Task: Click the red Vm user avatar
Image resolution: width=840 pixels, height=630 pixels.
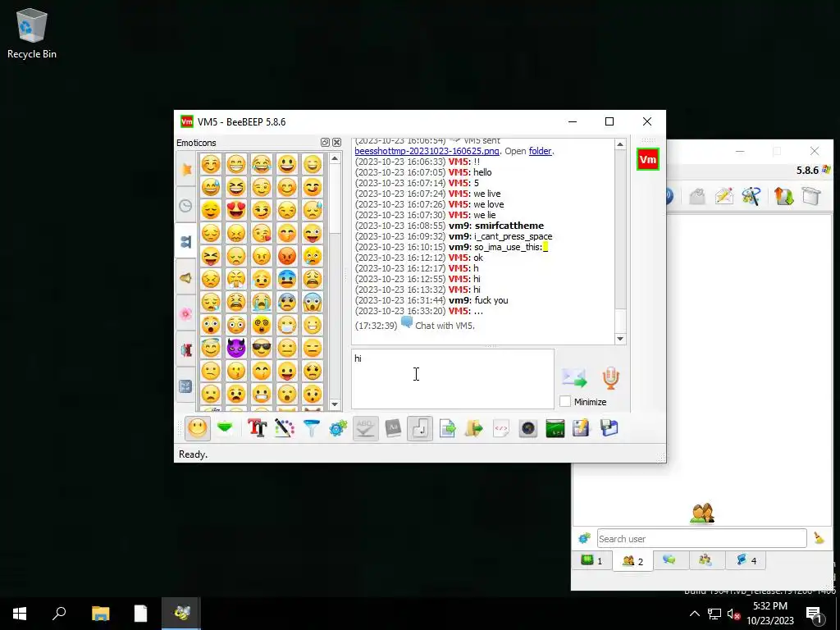Action: click(648, 160)
